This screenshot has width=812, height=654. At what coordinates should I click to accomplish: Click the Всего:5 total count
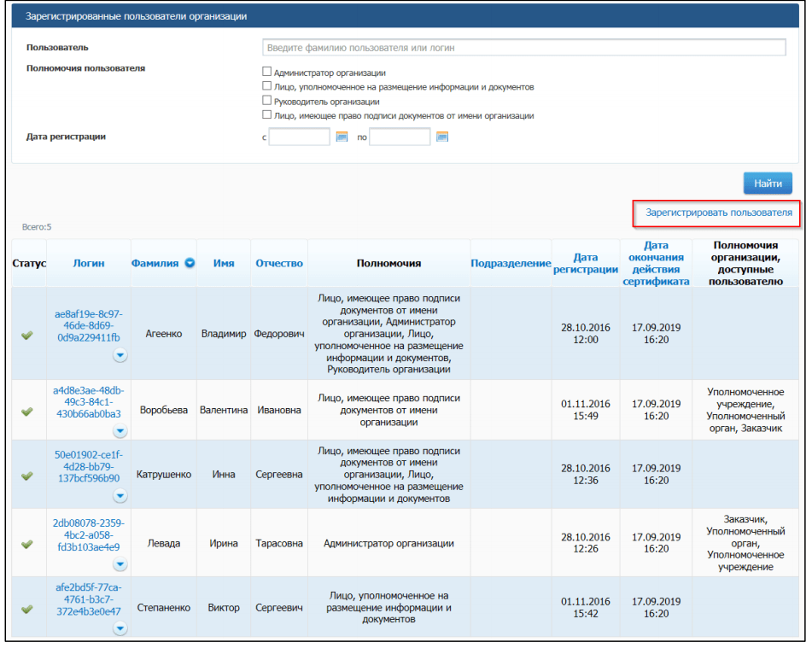coord(37,227)
